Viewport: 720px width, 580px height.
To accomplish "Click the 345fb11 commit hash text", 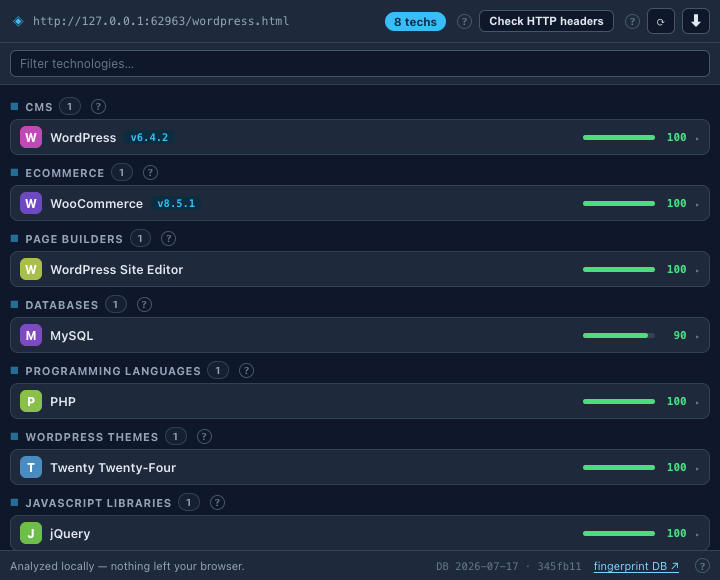I will (559, 566).
